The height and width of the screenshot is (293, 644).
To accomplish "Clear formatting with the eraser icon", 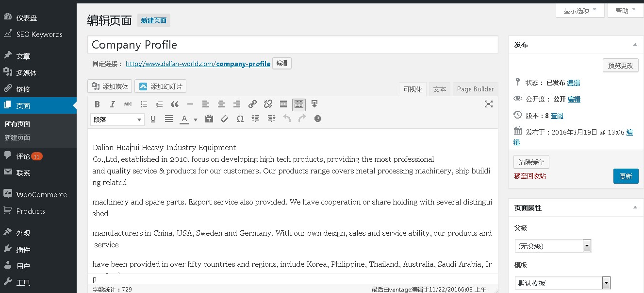I will coord(224,119).
